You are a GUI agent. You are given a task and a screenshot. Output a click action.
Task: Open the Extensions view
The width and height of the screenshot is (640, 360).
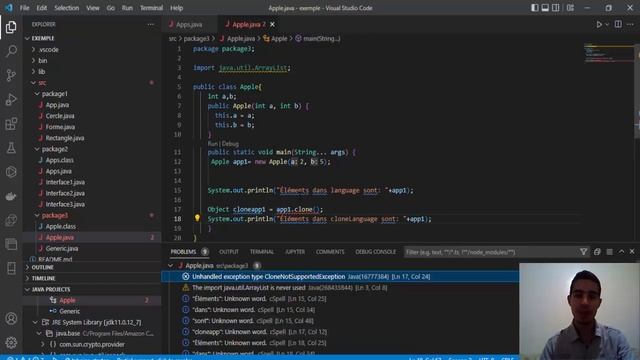click(11, 124)
